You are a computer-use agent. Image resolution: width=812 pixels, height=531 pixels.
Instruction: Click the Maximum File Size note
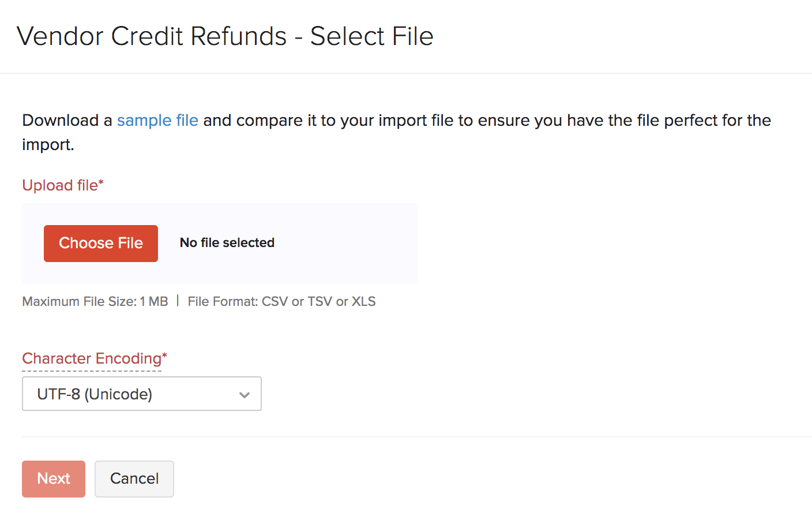point(95,301)
